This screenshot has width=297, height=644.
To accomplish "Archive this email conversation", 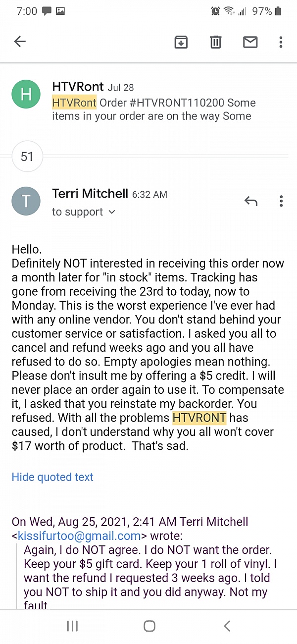I will 181,42.
